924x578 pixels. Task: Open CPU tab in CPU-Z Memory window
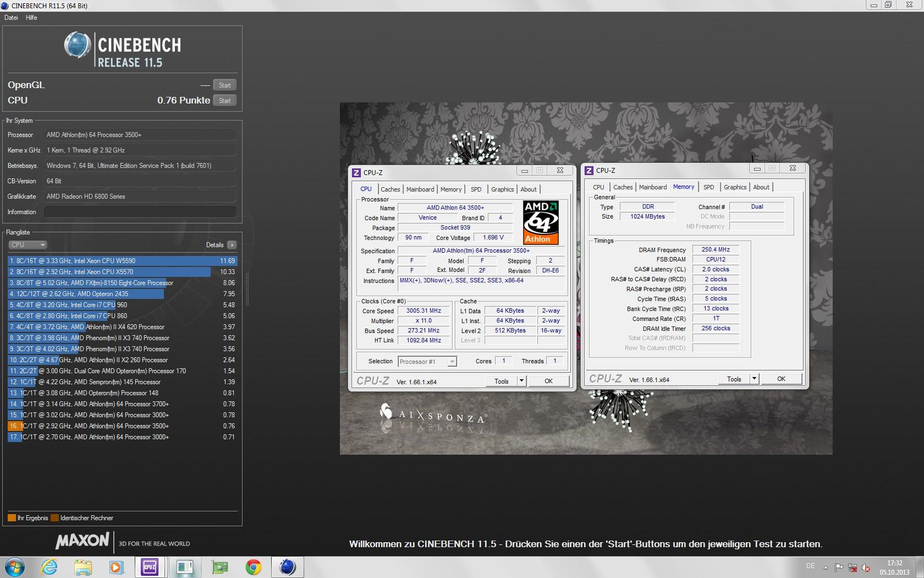[598, 187]
